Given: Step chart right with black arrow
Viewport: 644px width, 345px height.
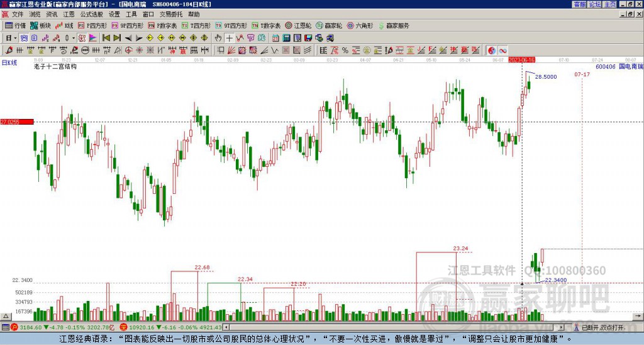Looking at the screenshot, I should (x=139, y=38).
